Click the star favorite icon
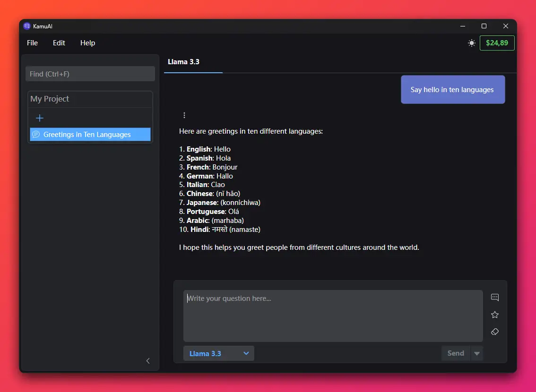Viewport: 536px width, 392px height. pyautogui.click(x=494, y=315)
